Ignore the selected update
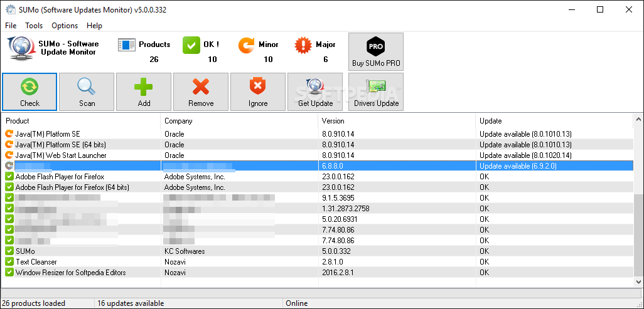 [x=258, y=92]
